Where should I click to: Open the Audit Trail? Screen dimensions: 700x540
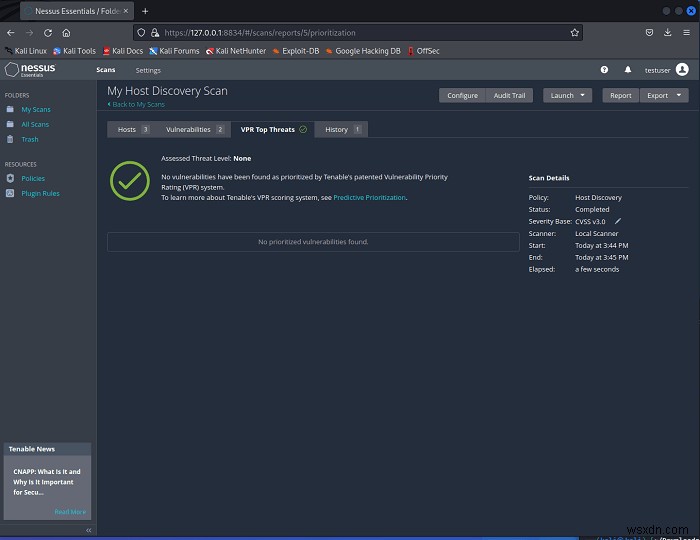(509, 96)
